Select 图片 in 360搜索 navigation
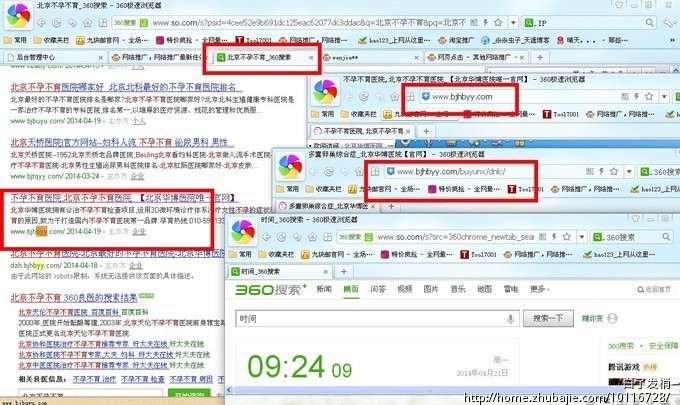 click(x=431, y=289)
